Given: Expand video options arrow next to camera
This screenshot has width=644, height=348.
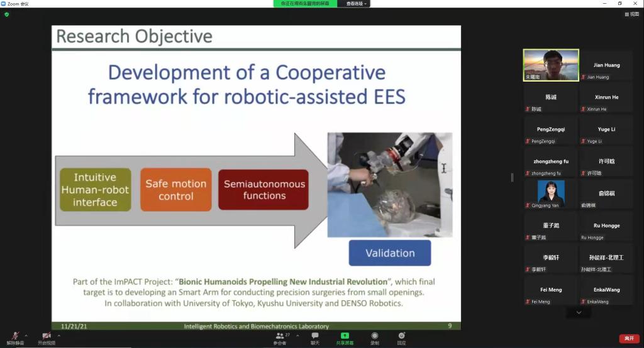Looking at the screenshot, I should pos(59,335).
